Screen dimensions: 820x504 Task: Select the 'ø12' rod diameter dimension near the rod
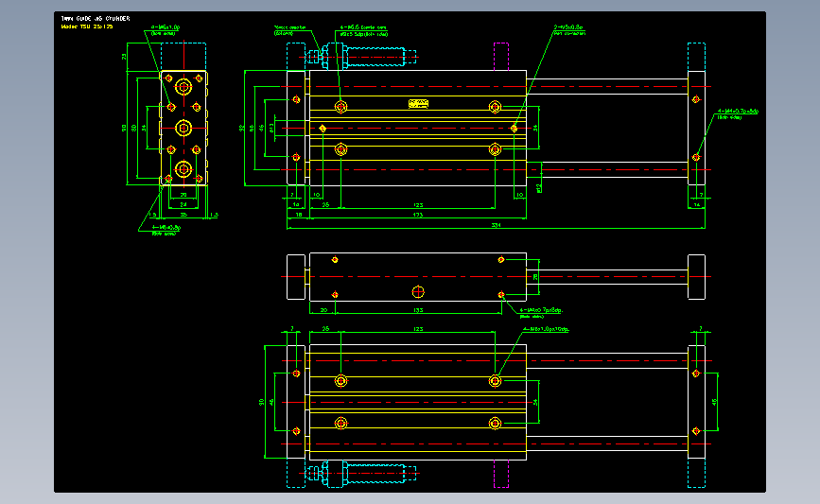[539, 187]
